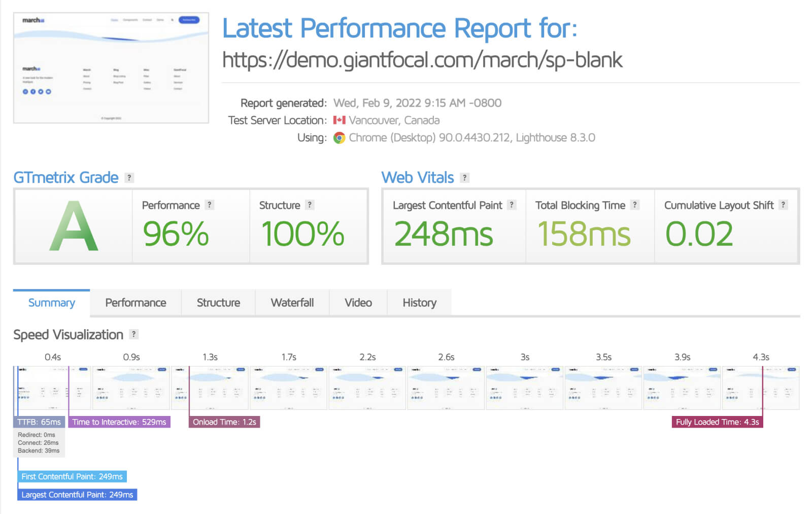The width and height of the screenshot is (812, 514).
Task: Click the GTmetrix Grade help question mark
Action: point(129,178)
